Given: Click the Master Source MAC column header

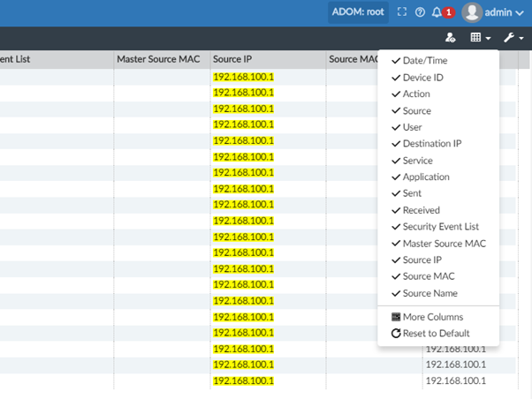Looking at the screenshot, I should pos(158,59).
